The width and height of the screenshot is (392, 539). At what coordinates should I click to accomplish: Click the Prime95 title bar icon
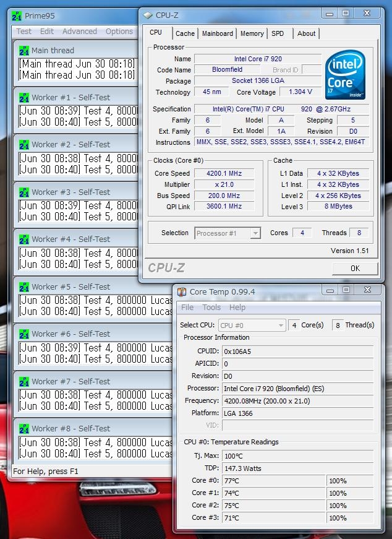(17, 16)
